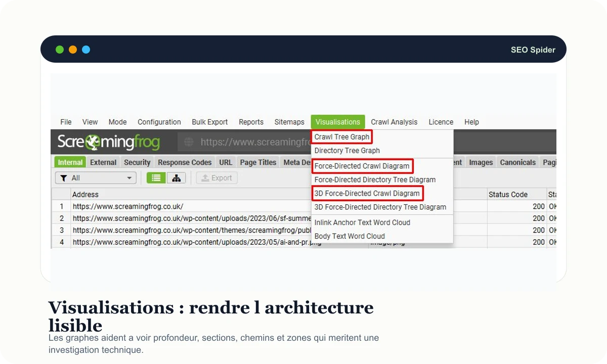Image resolution: width=607 pixels, height=364 pixels.
Task: Switch to the Internal tab
Action: (70, 162)
